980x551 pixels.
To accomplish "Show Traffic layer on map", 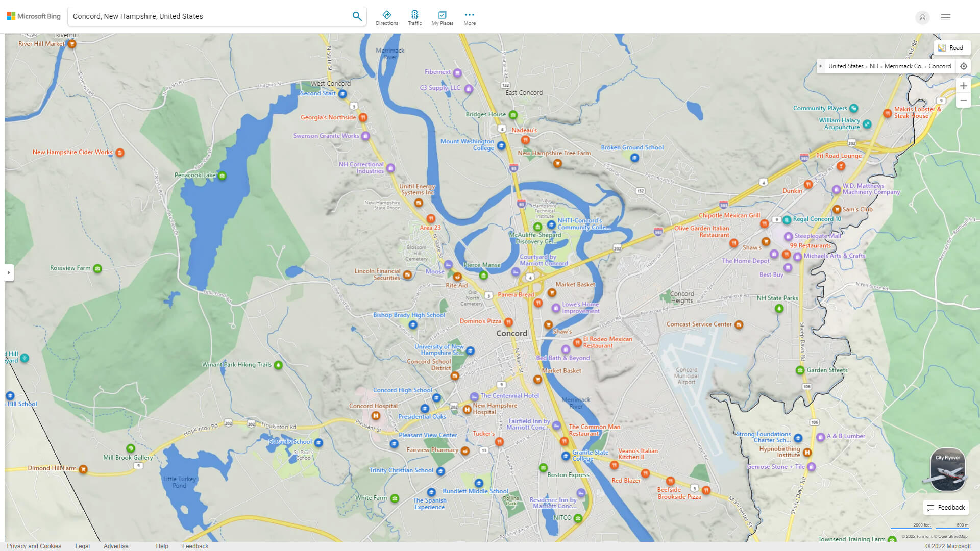I will pos(414,18).
